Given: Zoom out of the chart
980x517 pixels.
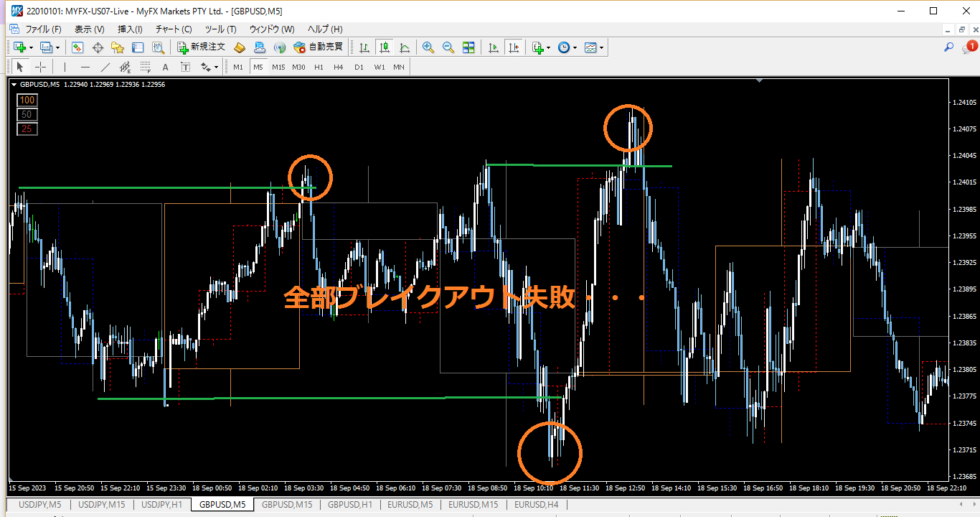Looking at the screenshot, I should (448, 47).
